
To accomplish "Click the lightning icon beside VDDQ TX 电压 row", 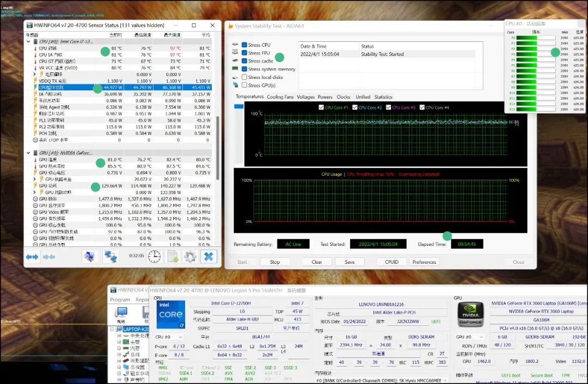I will (x=35, y=81).
